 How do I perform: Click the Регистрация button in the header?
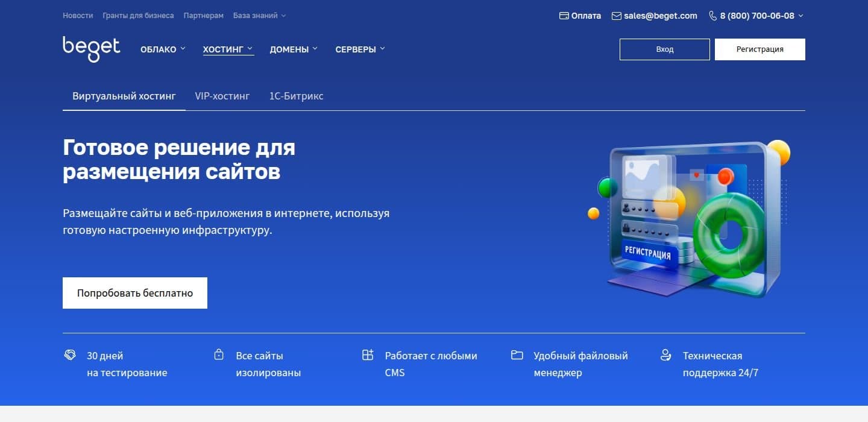pyautogui.click(x=760, y=49)
